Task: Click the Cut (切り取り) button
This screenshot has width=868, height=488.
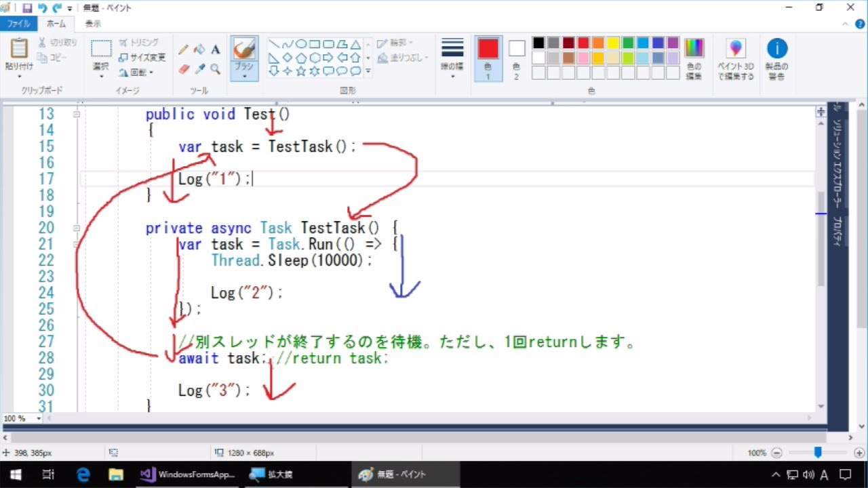Action: pos(58,43)
